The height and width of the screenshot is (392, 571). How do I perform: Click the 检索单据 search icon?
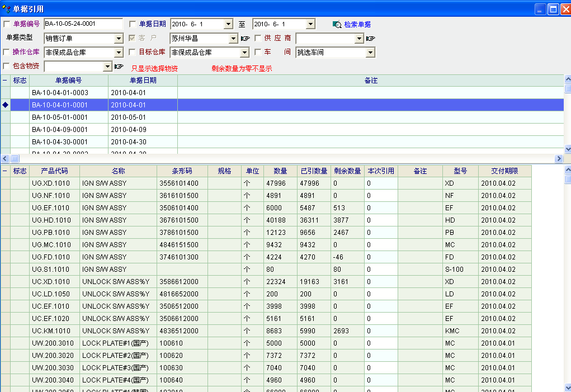337,25
